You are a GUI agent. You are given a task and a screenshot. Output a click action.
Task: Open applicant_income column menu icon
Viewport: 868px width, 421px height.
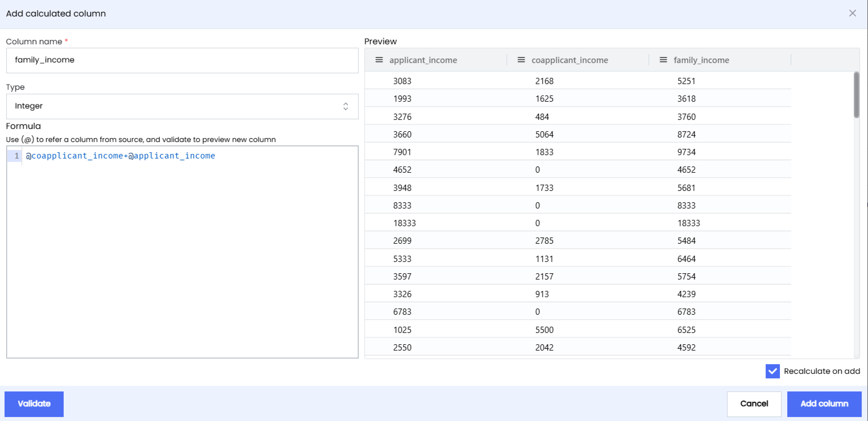click(379, 60)
